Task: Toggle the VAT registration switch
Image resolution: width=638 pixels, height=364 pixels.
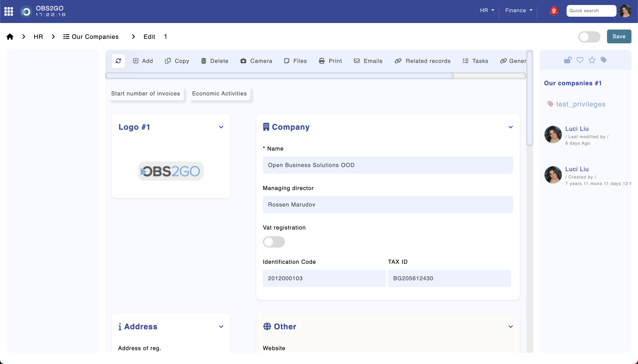Action: pyautogui.click(x=274, y=241)
